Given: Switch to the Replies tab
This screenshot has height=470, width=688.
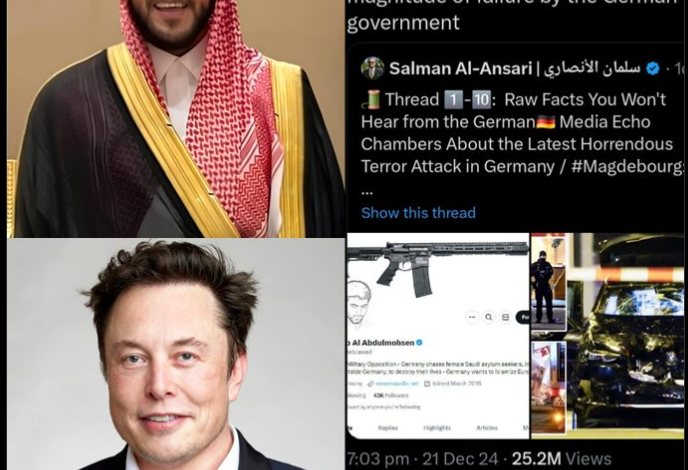Looking at the screenshot, I should click(388, 427).
